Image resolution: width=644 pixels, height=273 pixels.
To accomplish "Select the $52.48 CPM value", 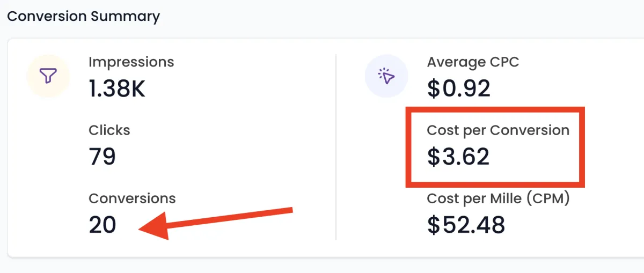I will [466, 225].
